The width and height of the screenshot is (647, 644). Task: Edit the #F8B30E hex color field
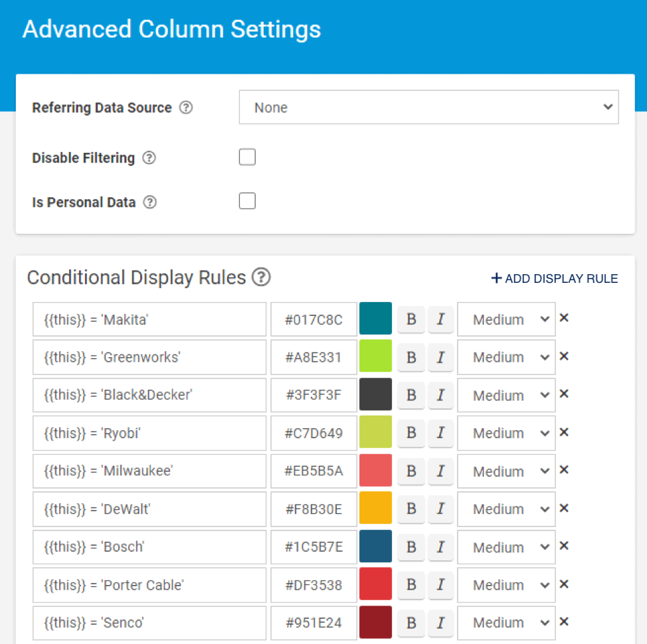314,509
